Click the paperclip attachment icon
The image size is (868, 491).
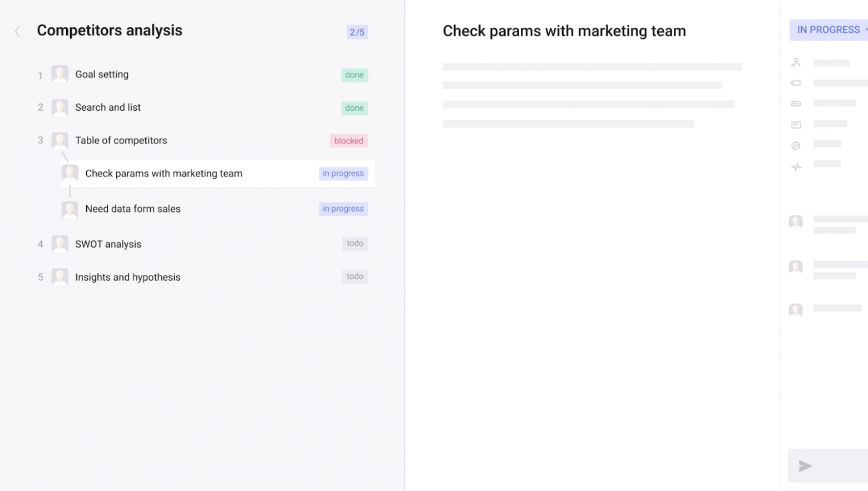click(x=796, y=104)
